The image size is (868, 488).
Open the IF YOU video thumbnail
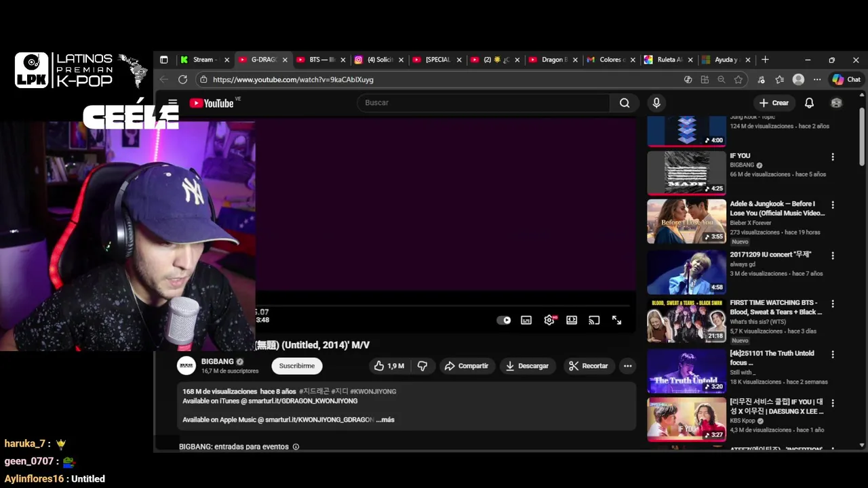686,173
